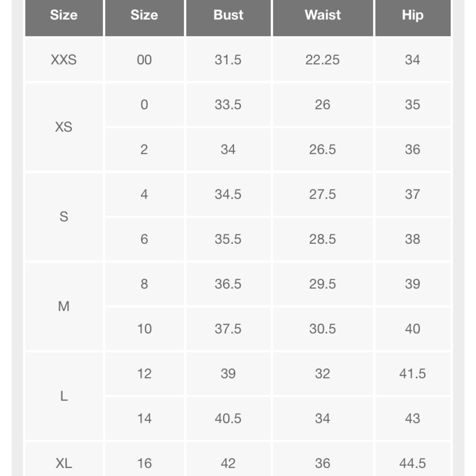
Task: Click the Hip column header
Action: click(413, 15)
